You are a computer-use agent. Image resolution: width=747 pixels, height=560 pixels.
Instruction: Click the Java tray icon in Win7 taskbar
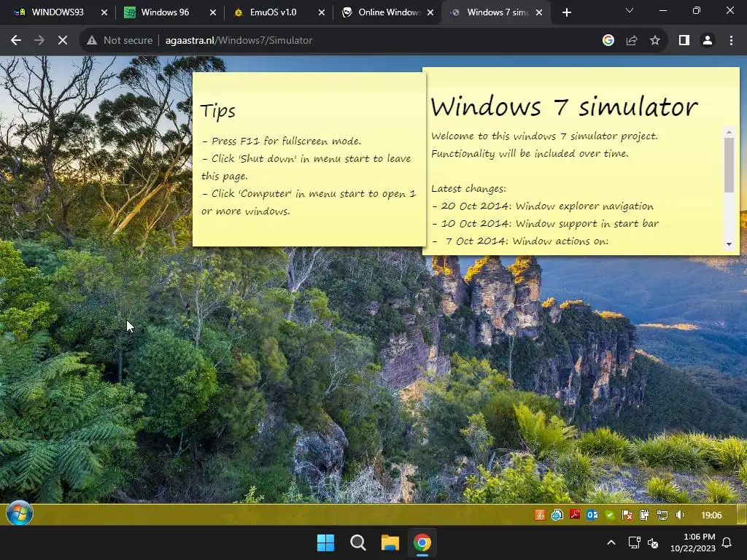pyautogui.click(x=540, y=515)
